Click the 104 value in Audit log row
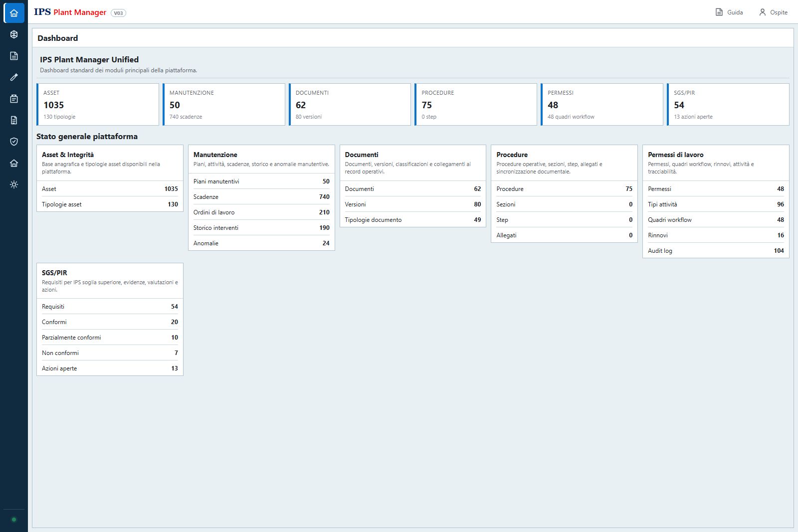 (779, 251)
